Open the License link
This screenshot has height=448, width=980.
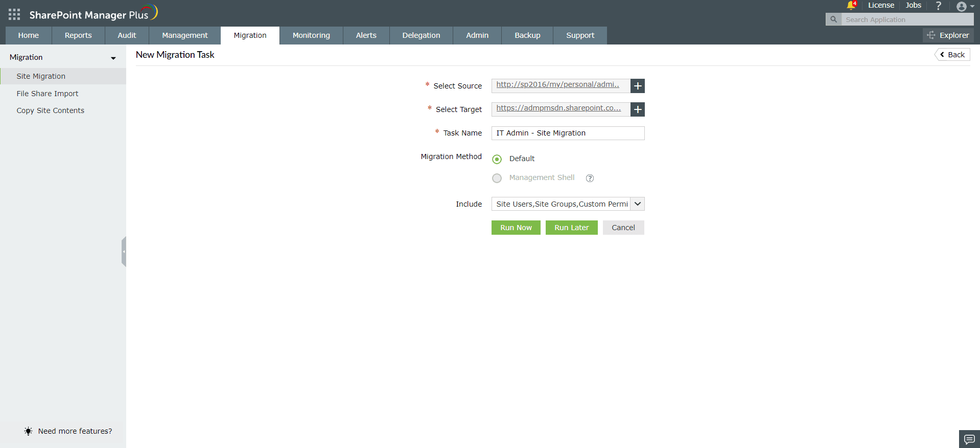tap(881, 5)
